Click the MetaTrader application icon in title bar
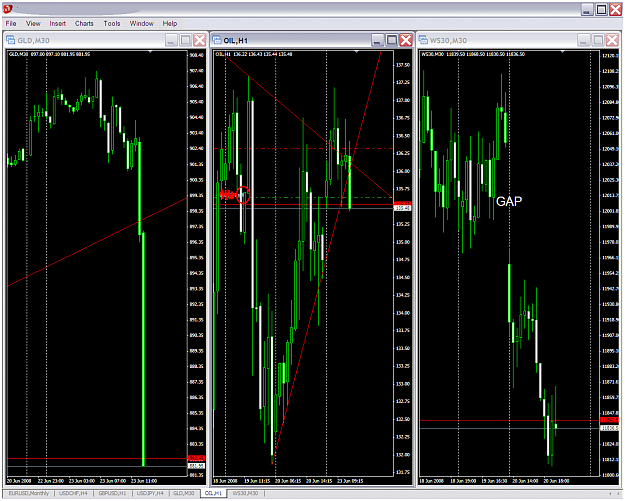The image size is (625, 501). pyautogui.click(x=8, y=8)
